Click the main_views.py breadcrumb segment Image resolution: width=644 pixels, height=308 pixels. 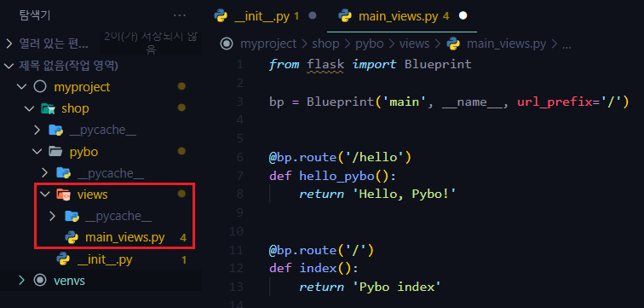506,44
